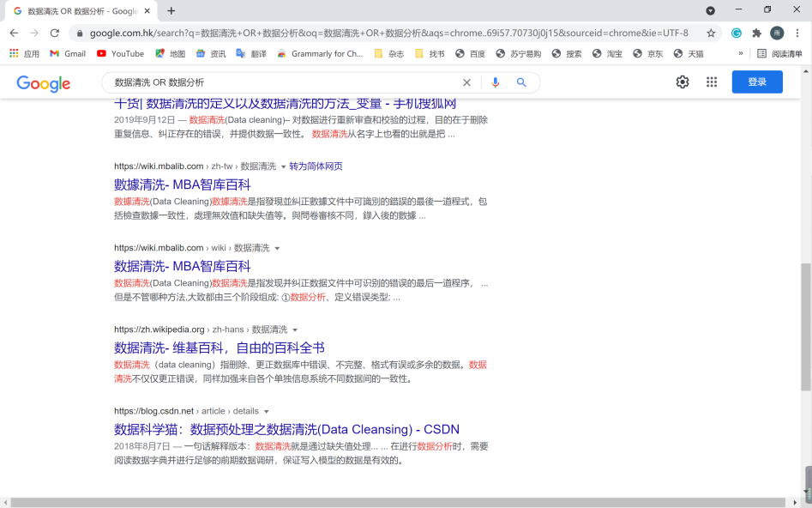
Task: Click the address bar URL
Action: coord(389,33)
